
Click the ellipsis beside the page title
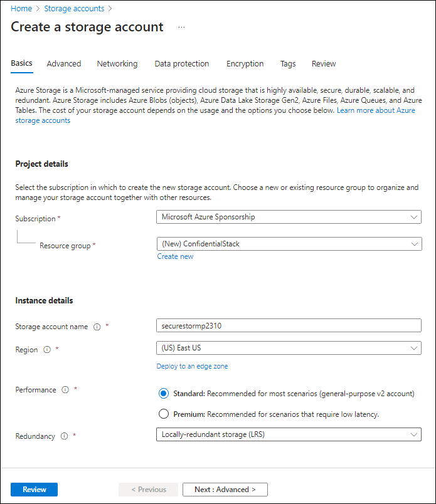[181, 27]
